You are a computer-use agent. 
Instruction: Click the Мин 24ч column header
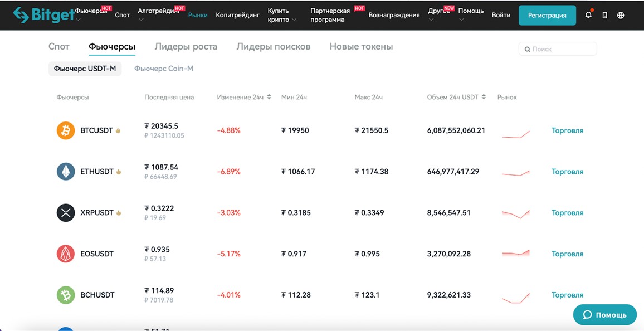point(294,98)
